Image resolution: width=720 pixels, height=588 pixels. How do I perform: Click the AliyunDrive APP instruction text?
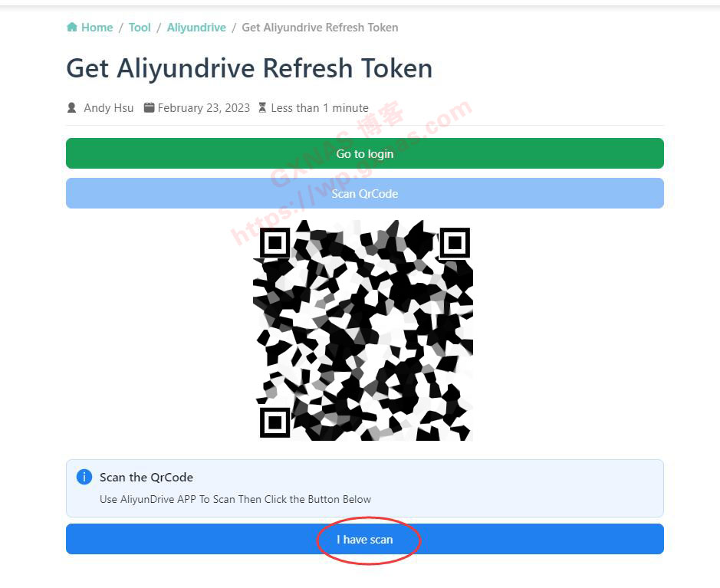pyautogui.click(x=235, y=499)
